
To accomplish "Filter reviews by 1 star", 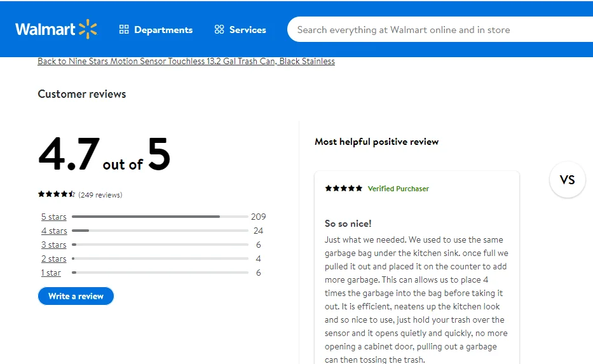I will [x=51, y=273].
